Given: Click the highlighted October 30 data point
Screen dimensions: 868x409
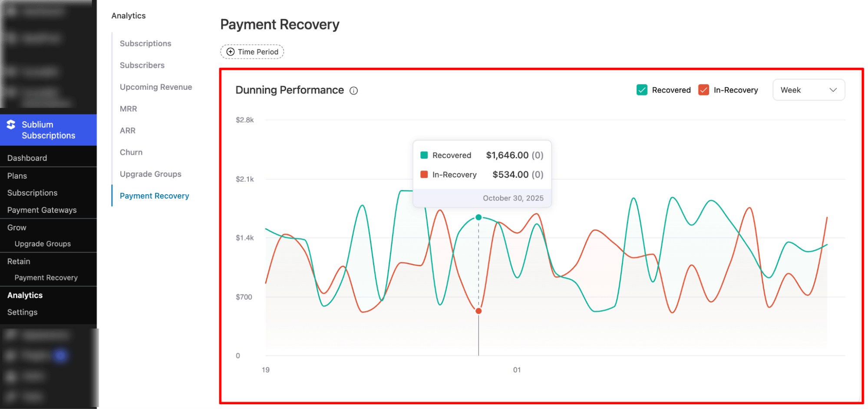Looking at the screenshot, I should (479, 217).
